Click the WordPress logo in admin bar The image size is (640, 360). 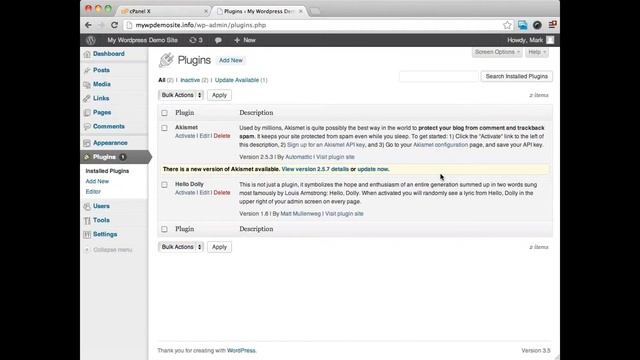coord(91,40)
